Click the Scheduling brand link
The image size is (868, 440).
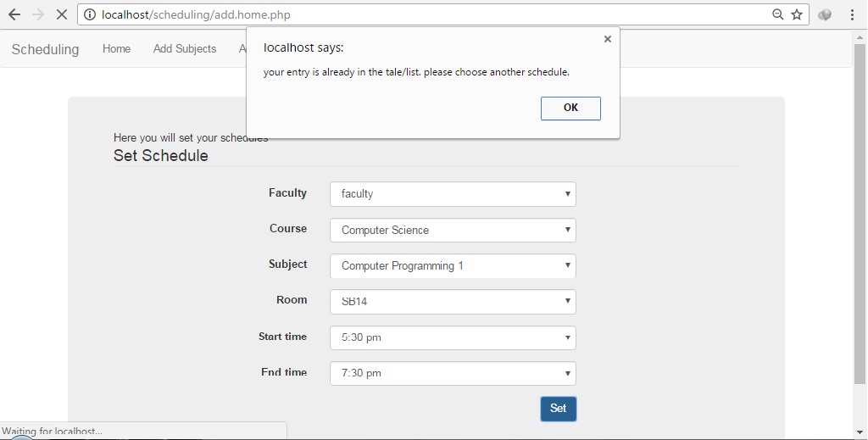46,49
